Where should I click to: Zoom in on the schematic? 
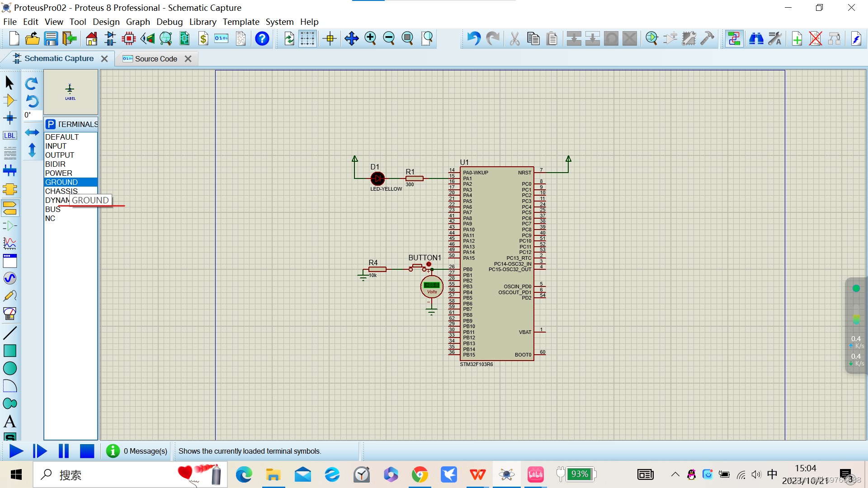(x=370, y=38)
